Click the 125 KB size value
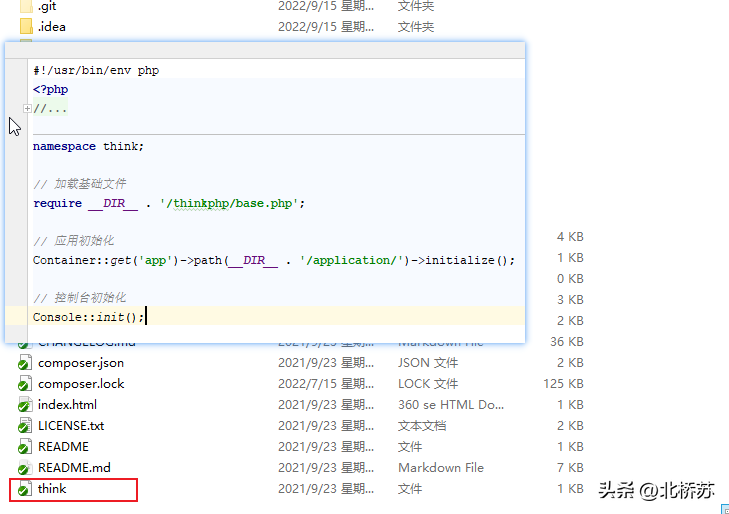The height and width of the screenshot is (514, 729). [563, 384]
